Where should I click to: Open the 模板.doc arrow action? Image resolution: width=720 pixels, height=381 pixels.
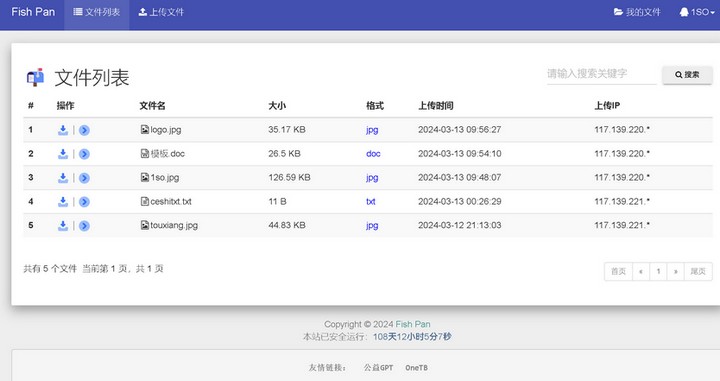84,154
